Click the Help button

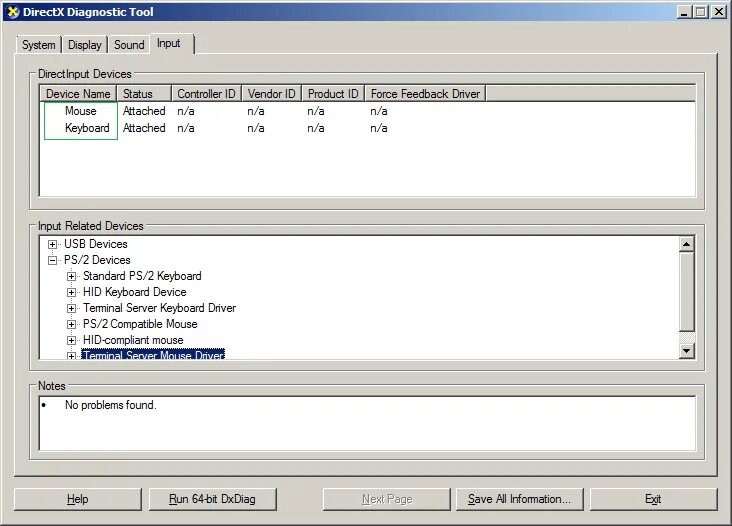coord(77,499)
